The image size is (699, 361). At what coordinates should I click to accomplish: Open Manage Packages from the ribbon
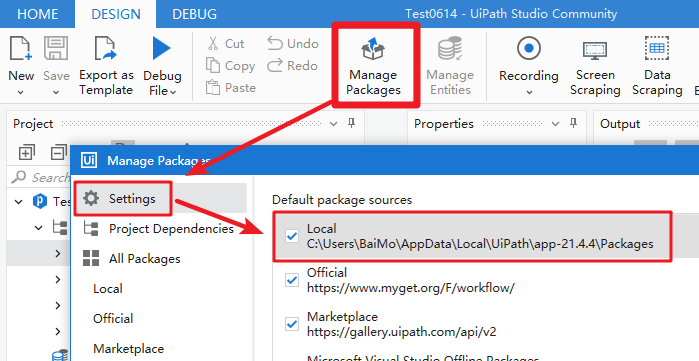pos(374,66)
